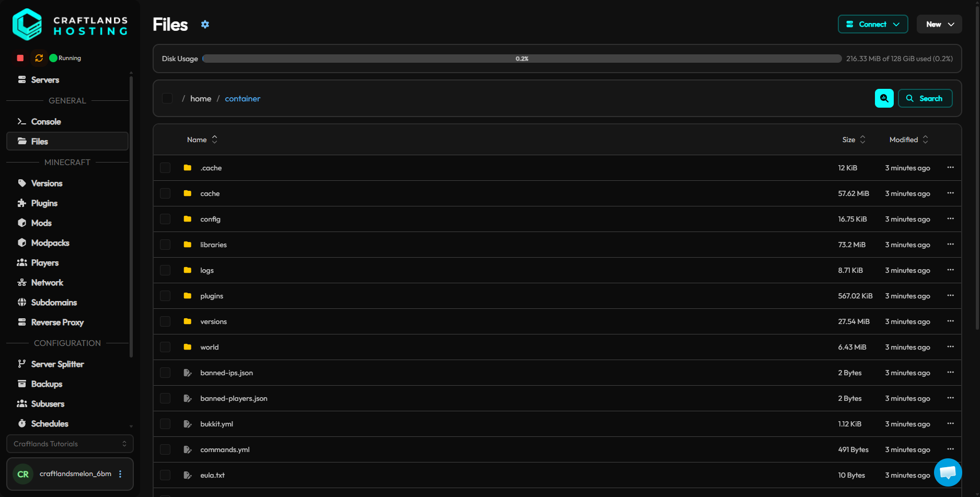Tick the checkbox next to eula.txt
The image size is (980, 497).
[x=165, y=475]
